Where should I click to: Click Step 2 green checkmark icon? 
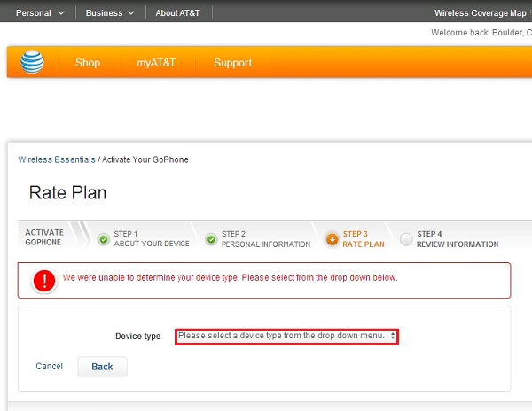(211, 239)
